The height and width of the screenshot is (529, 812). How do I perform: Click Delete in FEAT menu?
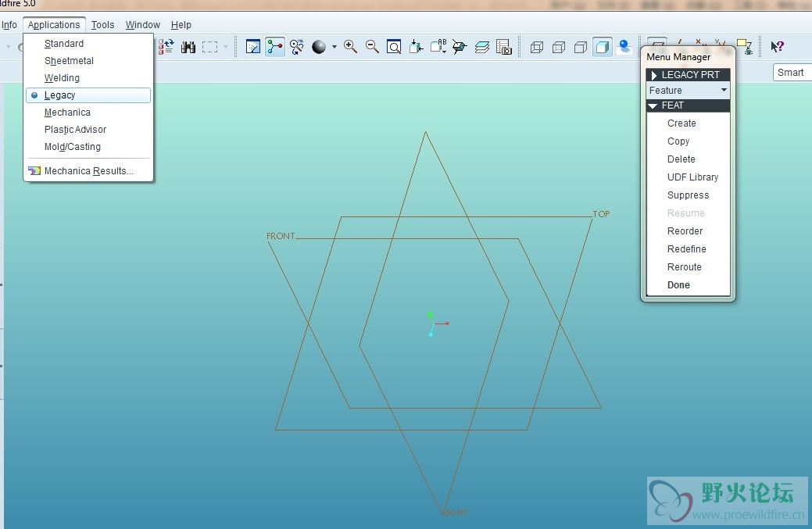pyautogui.click(x=681, y=159)
